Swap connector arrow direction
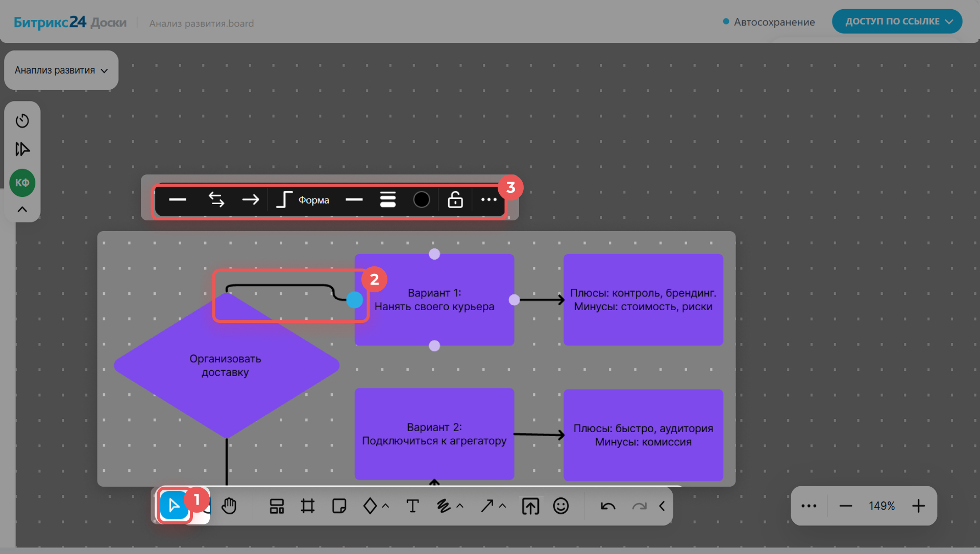The image size is (980, 554). tap(216, 200)
